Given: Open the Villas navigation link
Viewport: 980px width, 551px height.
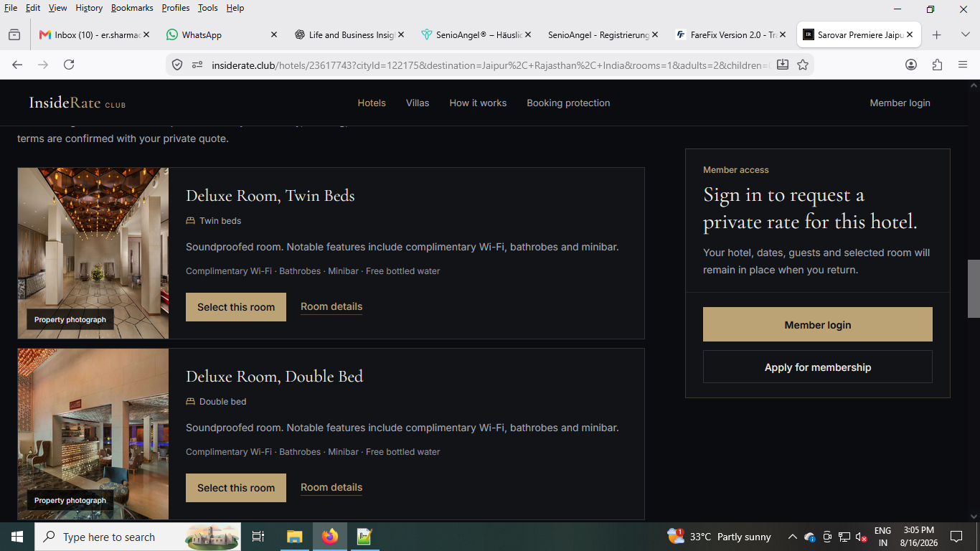Looking at the screenshot, I should pos(418,103).
